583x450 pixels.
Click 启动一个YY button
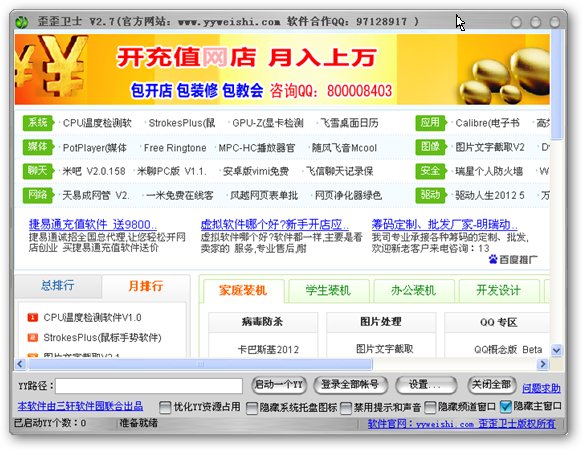click(279, 385)
